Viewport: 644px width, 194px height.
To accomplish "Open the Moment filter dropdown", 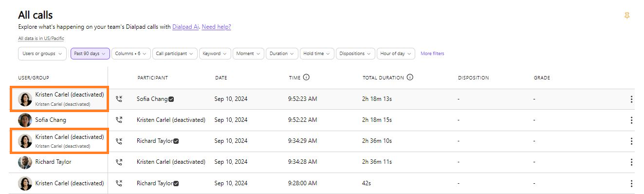I will click(248, 54).
